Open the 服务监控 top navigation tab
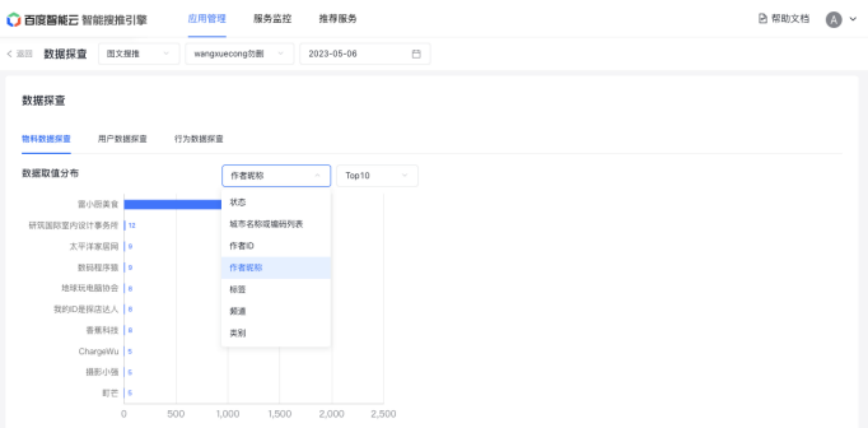 [x=272, y=19]
